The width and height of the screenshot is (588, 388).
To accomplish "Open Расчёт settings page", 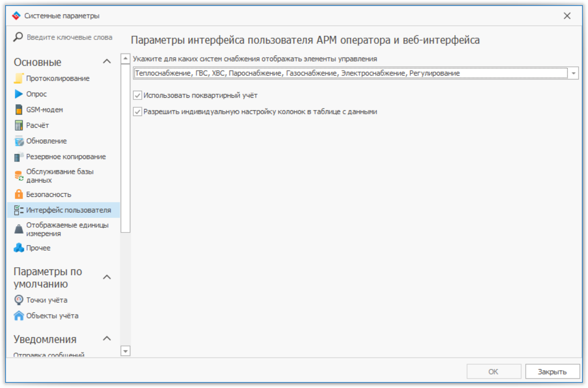I will tap(37, 126).
